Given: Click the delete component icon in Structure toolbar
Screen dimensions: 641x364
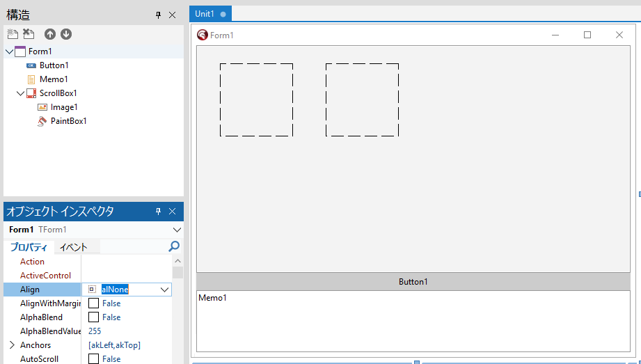Looking at the screenshot, I should pos(29,34).
